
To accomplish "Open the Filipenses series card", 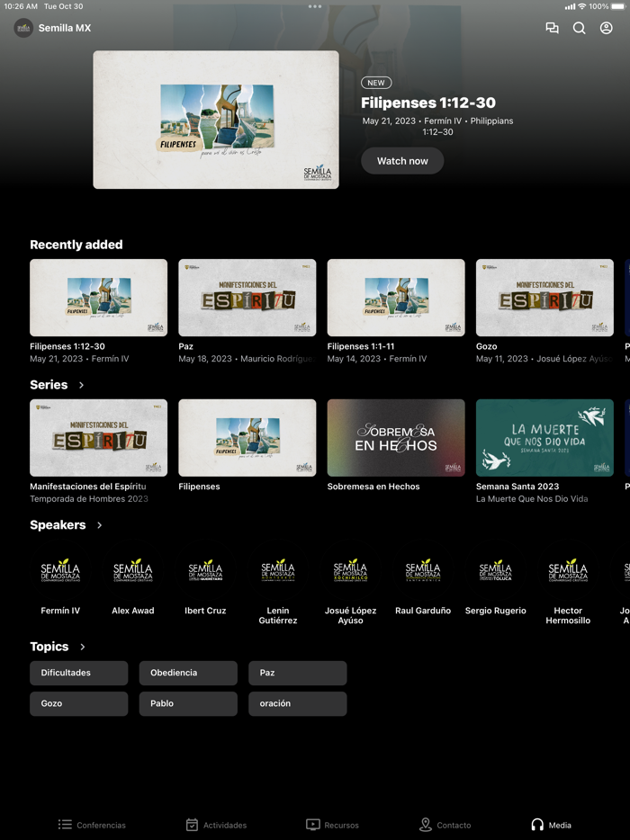I will click(x=247, y=438).
